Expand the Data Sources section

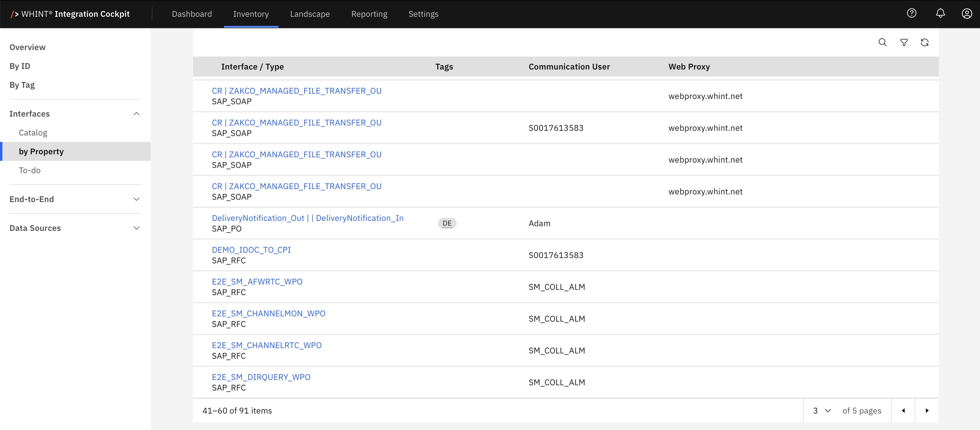click(137, 228)
